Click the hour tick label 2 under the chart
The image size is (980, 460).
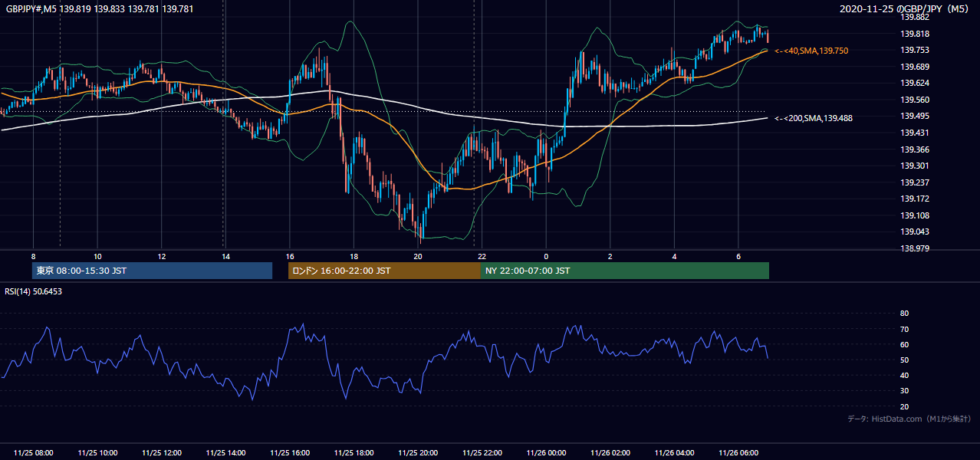click(610, 256)
